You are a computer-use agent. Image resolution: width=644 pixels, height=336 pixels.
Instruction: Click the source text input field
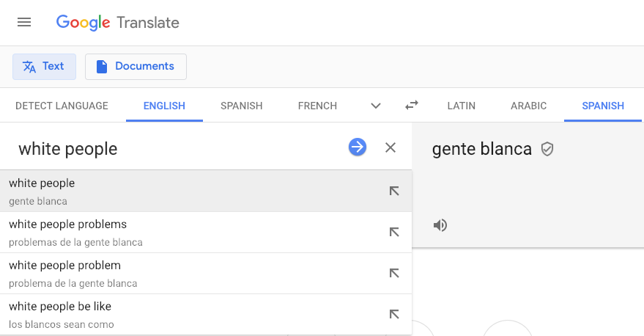click(x=176, y=149)
